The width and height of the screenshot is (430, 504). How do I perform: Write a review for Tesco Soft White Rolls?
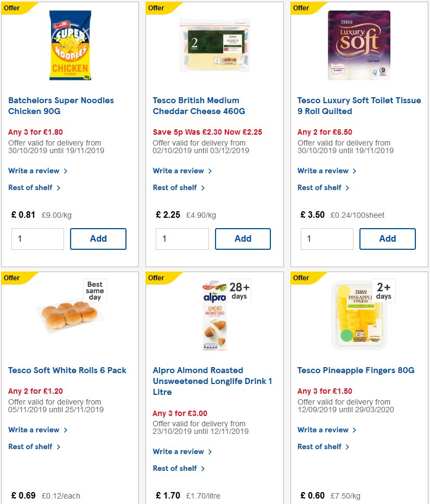pos(34,430)
